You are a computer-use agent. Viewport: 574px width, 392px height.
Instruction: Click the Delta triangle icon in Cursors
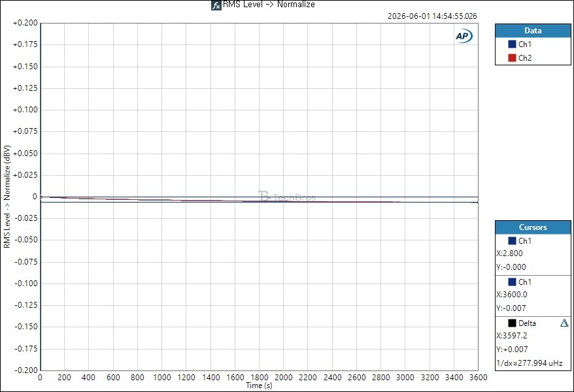pyautogui.click(x=564, y=323)
